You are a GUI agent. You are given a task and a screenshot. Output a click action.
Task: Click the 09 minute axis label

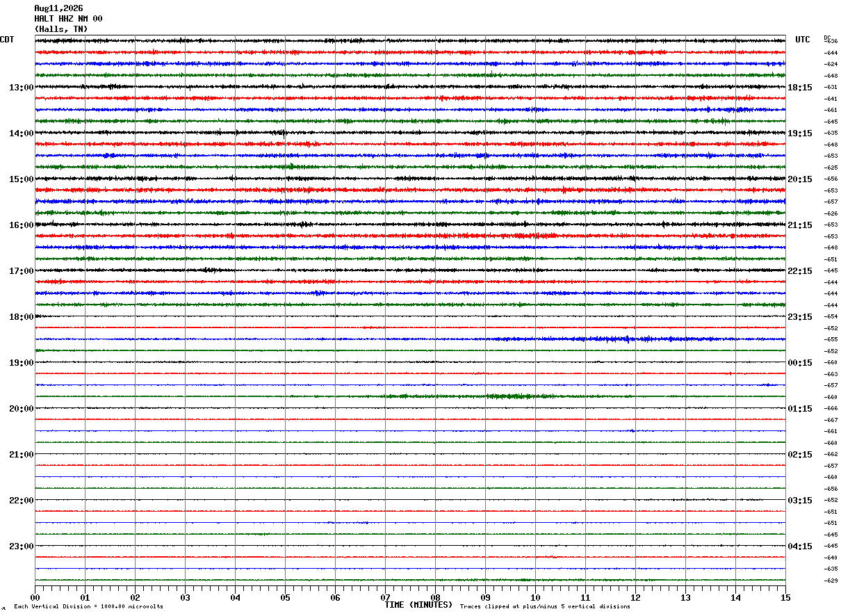click(x=485, y=597)
